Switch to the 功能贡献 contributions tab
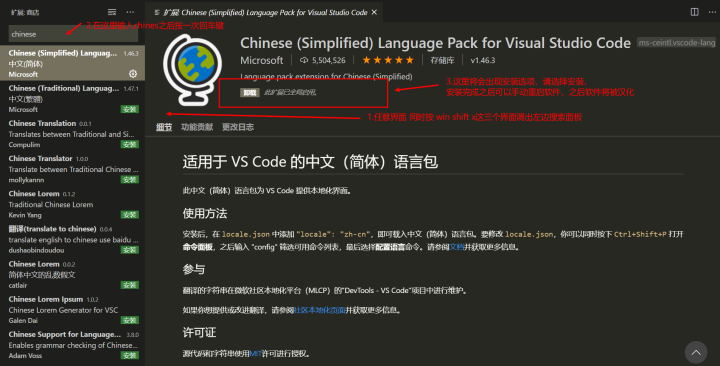This screenshot has width=720, height=366. (197, 127)
